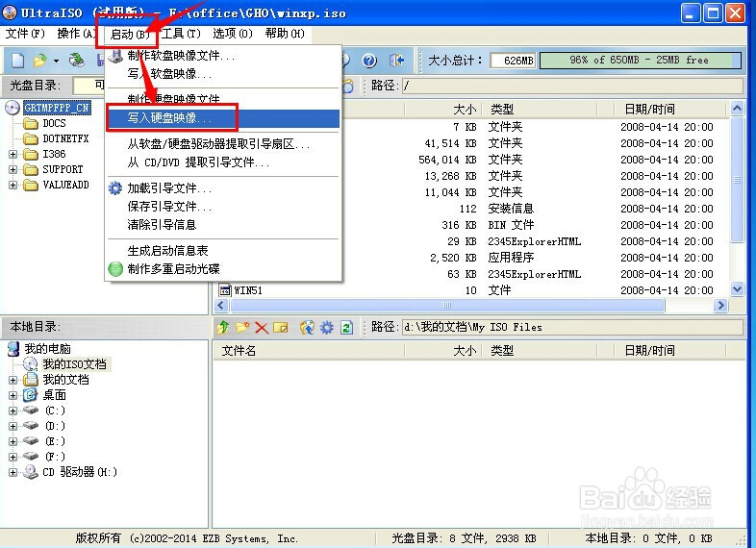This screenshot has width=756, height=548.
Task: Expand the (E:) drive node
Action: tap(13, 441)
